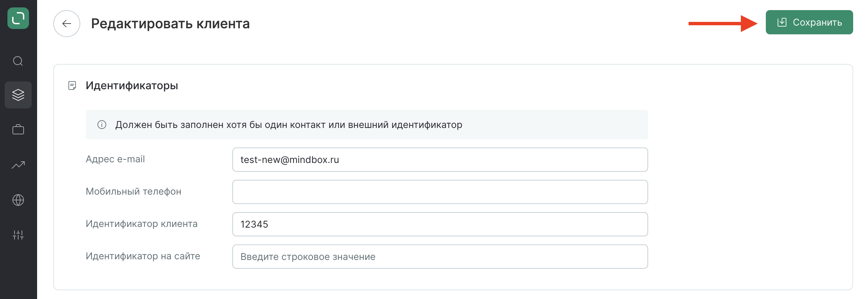Focus the Адрес e-mail input field

point(440,160)
